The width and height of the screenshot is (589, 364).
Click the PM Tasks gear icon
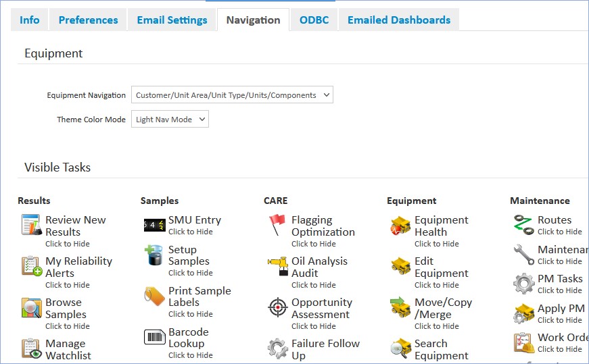coord(523,284)
